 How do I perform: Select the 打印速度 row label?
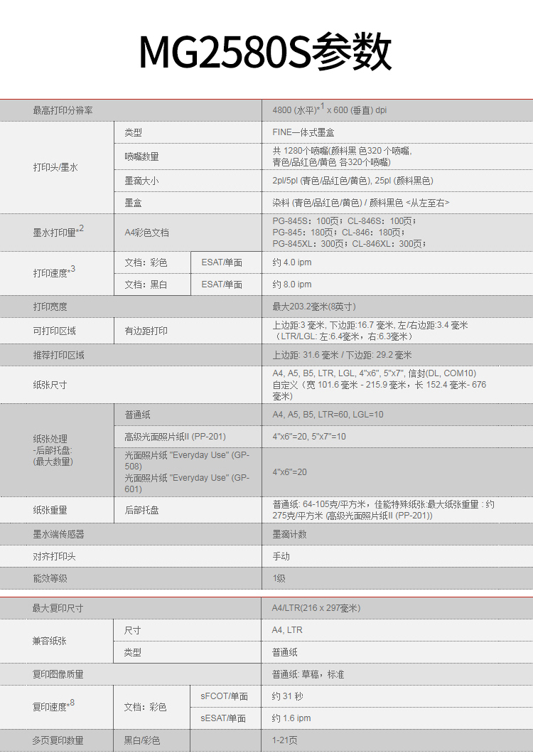click(x=54, y=272)
